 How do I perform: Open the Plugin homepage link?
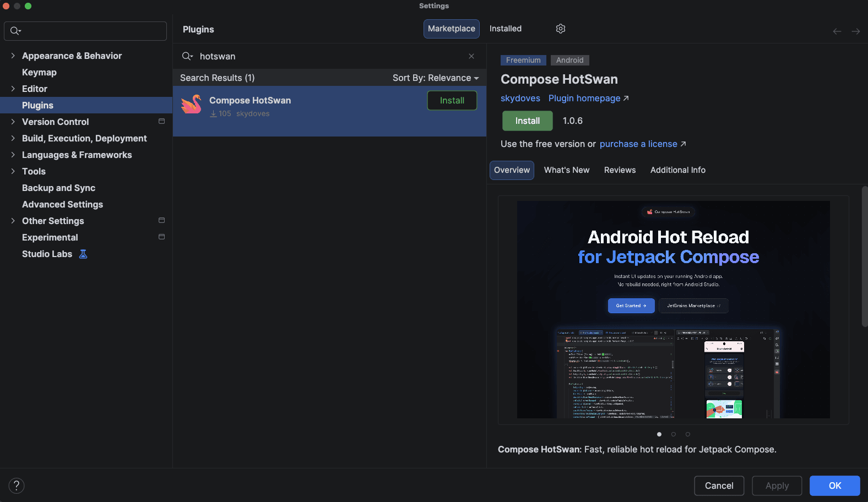point(588,98)
